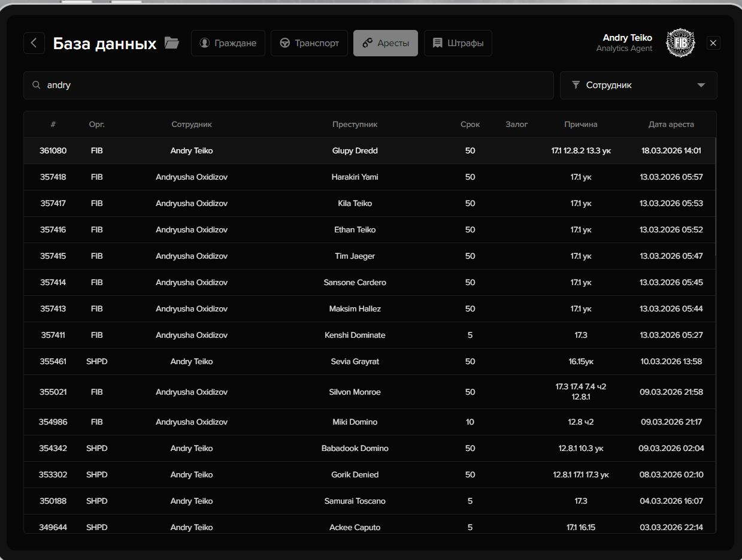Click the search magnifier icon
Screen dimensions: 742x560
point(37,85)
